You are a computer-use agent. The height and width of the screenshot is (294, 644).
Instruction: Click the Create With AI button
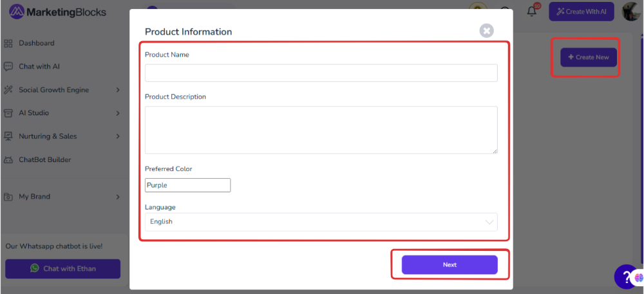[582, 12]
